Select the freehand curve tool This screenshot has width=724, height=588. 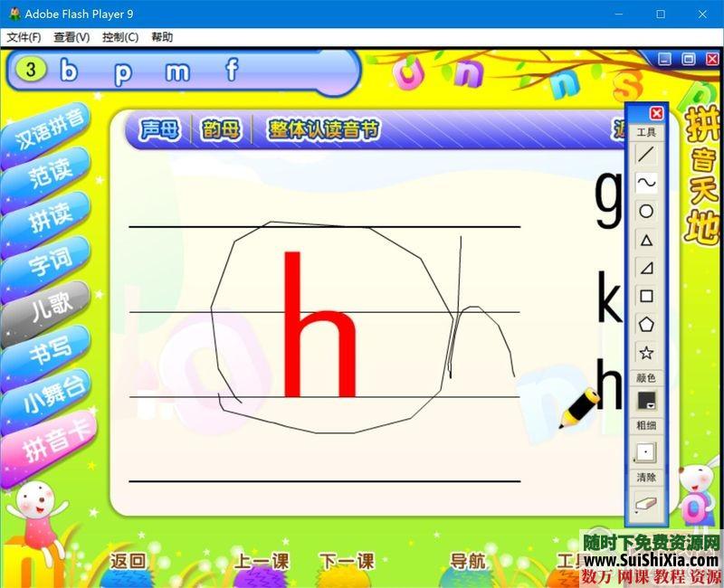coord(646,183)
